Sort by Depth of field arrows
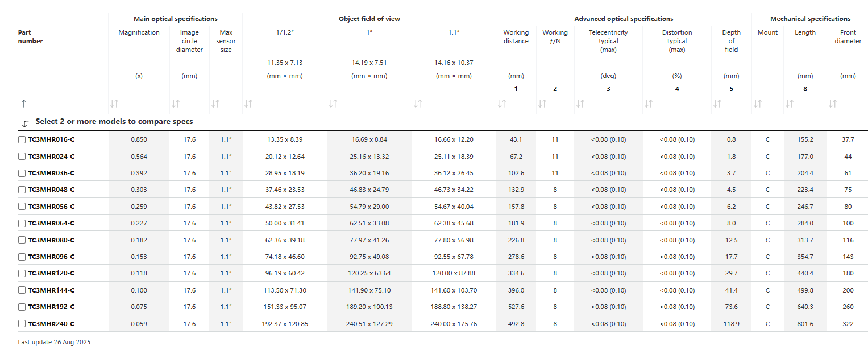This screenshot has height=350, width=868. 717,104
